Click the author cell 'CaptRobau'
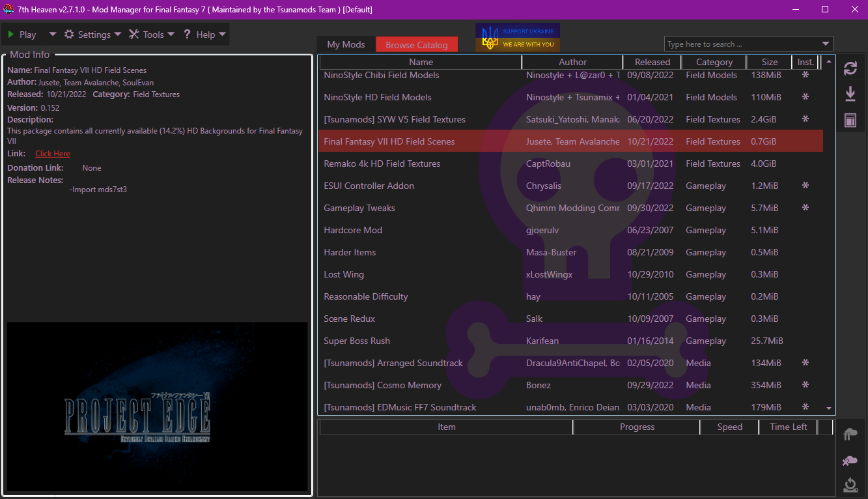 [x=548, y=164]
